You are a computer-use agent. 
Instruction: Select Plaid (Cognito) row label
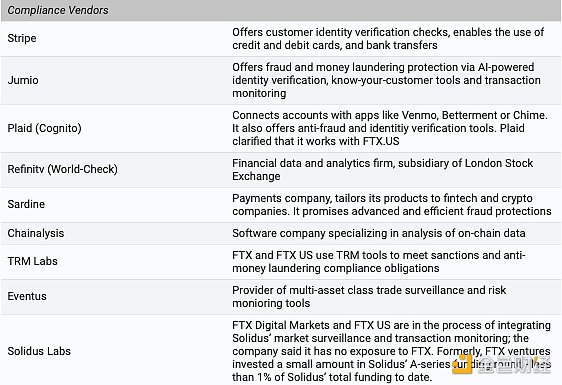[44, 128]
